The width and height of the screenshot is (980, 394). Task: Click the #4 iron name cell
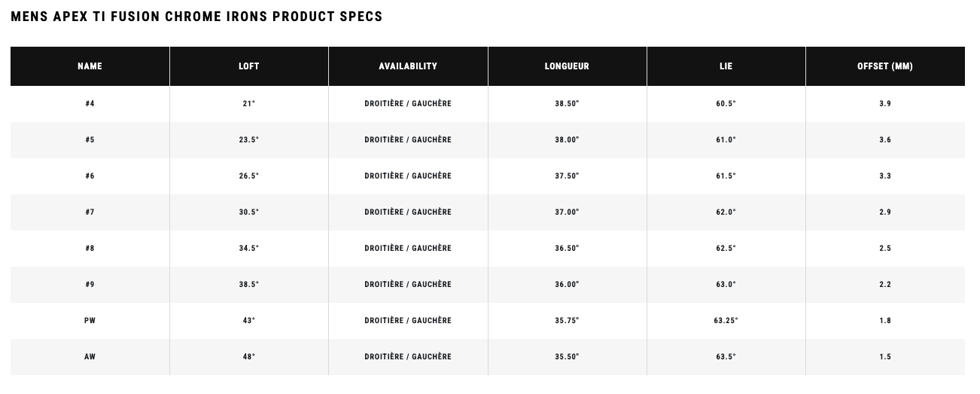(90, 104)
